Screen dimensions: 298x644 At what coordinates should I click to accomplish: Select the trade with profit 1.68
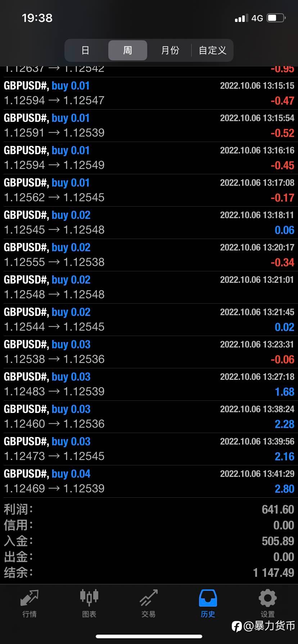149,385
